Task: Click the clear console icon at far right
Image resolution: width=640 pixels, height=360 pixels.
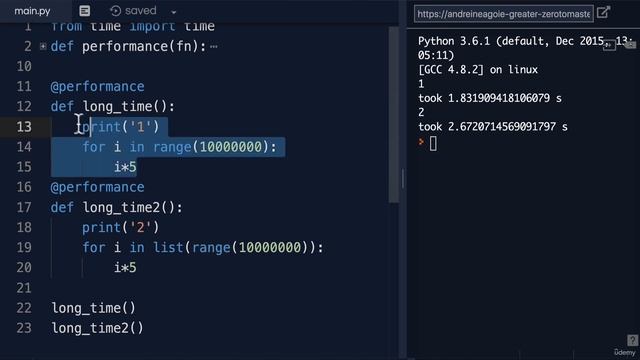Action: [x=631, y=44]
